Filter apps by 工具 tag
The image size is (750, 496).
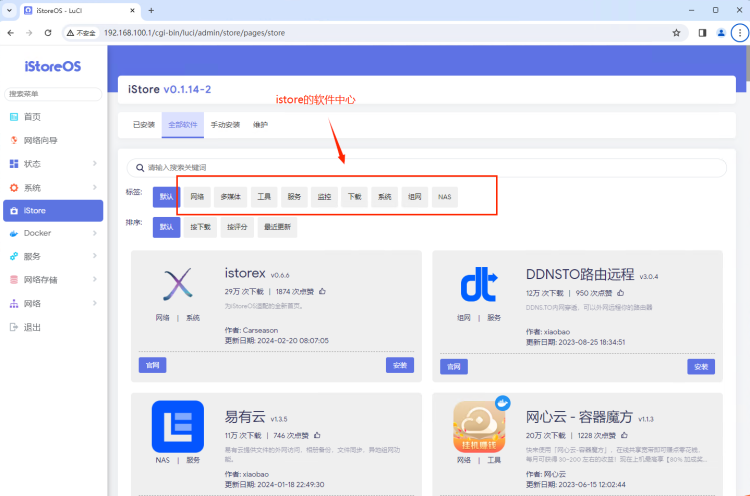pyautogui.click(x=264, y=197)
